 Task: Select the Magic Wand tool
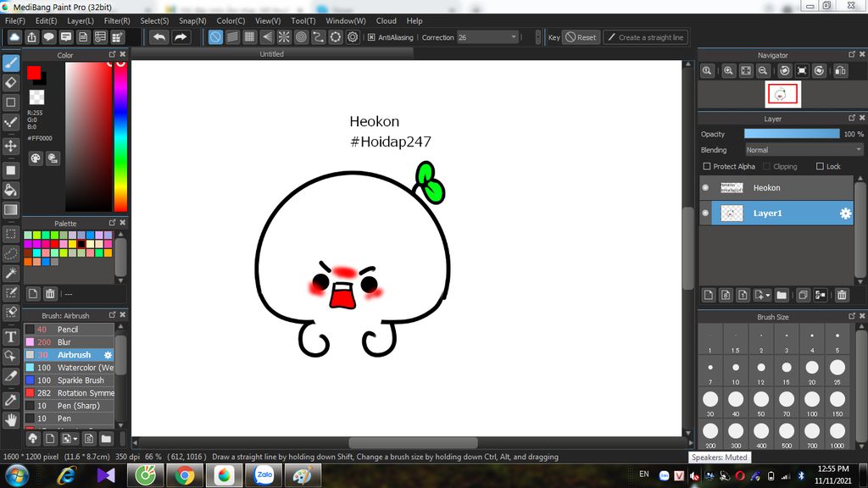coord(10,273)
